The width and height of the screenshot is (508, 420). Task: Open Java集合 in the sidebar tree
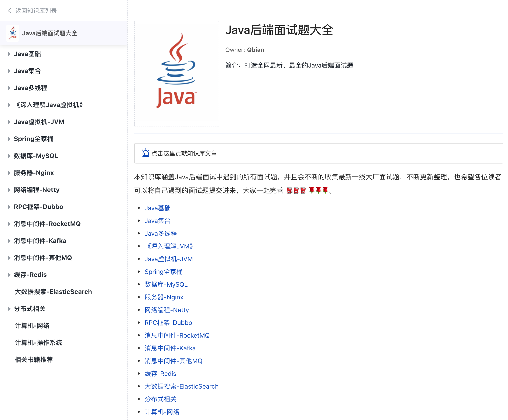click(27, 71)
